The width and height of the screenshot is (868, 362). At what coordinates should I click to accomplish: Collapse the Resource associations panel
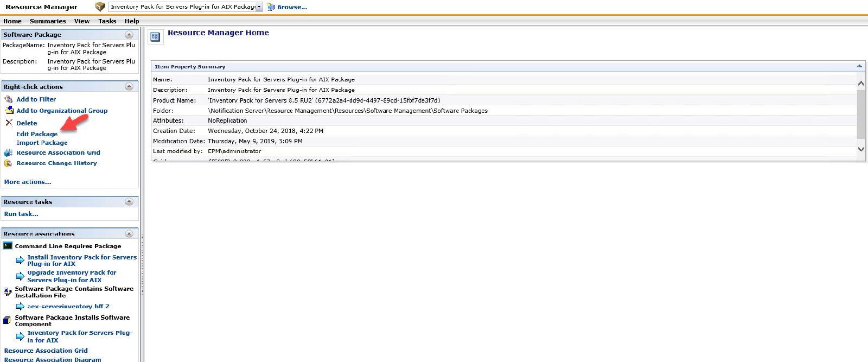[x=129, y=234]
